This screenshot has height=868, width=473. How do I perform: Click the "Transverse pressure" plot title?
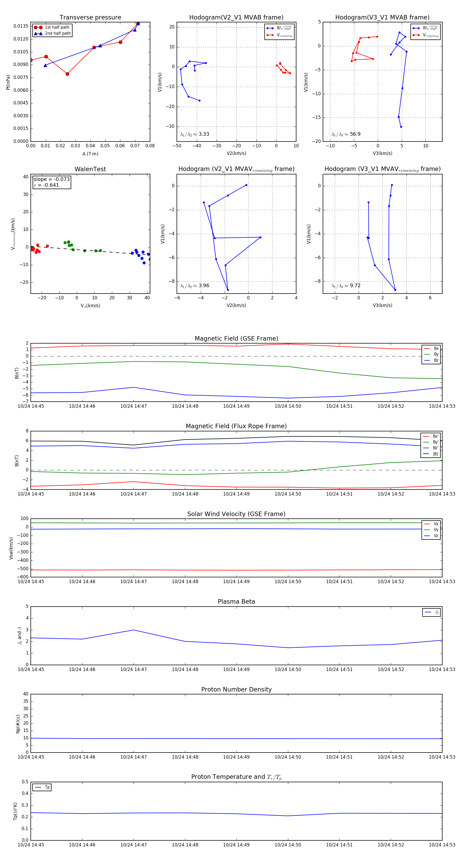click(90, 18)
